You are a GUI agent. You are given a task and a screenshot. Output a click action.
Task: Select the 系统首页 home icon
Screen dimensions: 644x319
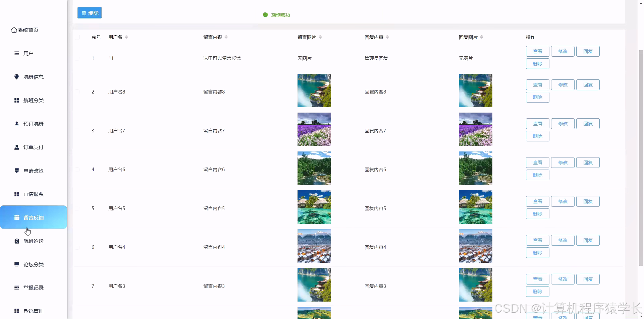coord(14,29)
